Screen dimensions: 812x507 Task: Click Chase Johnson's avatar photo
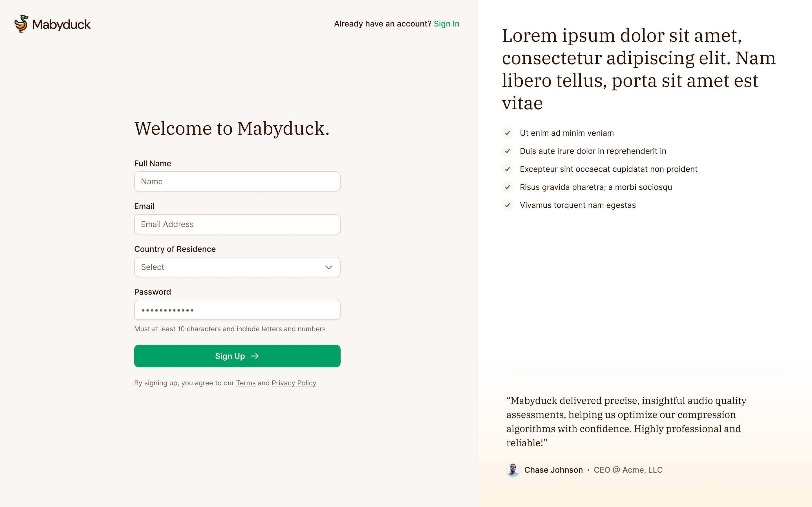click(513, 470)
